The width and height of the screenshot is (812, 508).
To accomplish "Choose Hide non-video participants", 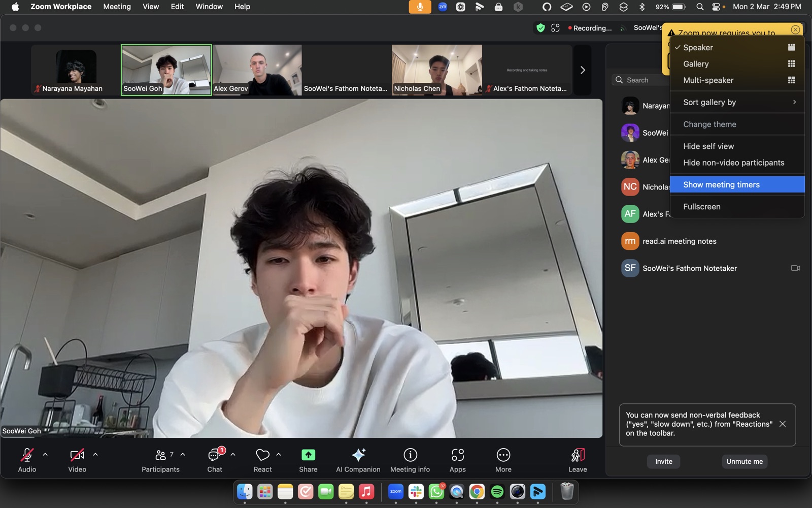I will [x=737, y=163].
